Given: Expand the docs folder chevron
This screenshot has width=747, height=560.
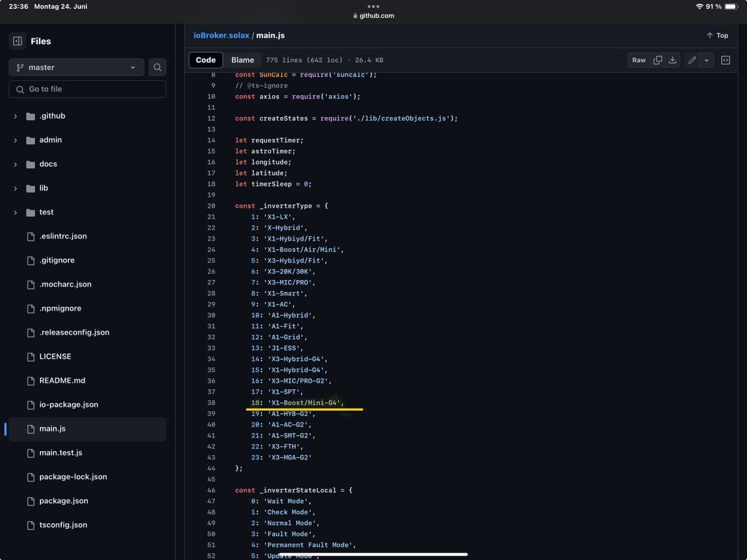Looking at the screenshot, I should coord(16,164).
